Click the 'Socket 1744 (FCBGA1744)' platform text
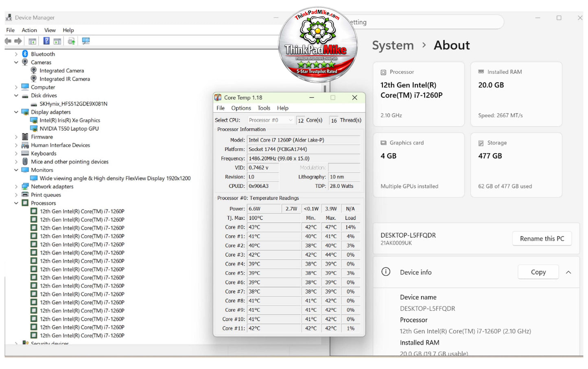 pyautogui.click(x=278, y=149)
